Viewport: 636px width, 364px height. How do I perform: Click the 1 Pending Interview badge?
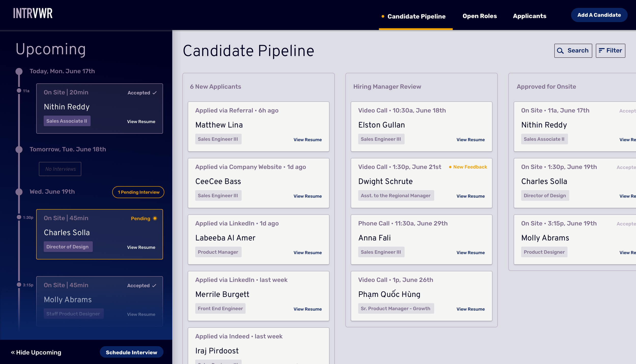point(138,192)
